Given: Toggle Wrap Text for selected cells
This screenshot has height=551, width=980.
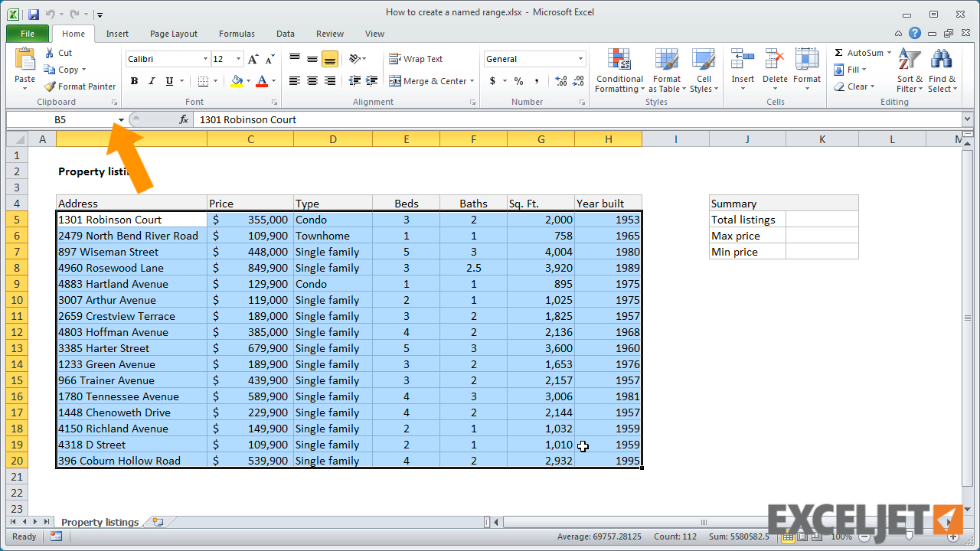Looking at the screenshot, I should (x=416, y=59).
